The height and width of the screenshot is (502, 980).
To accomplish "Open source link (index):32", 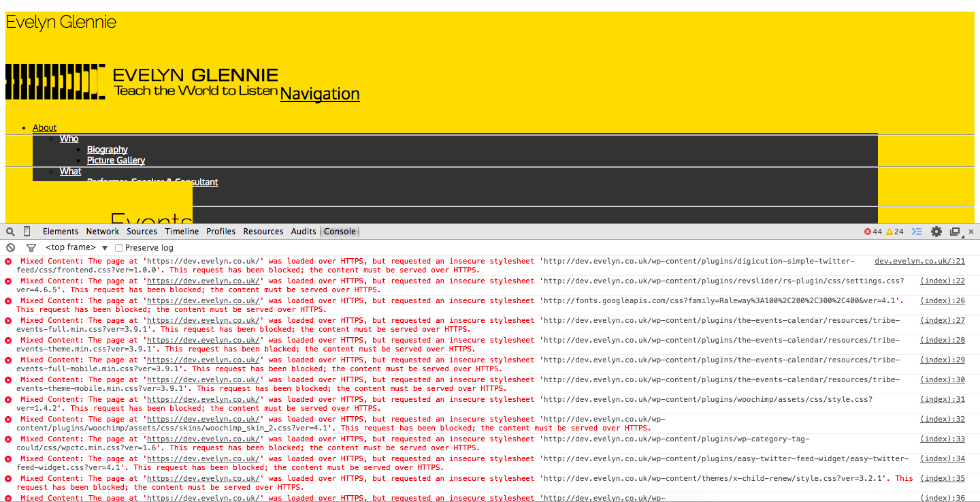I will pos(943,419).
